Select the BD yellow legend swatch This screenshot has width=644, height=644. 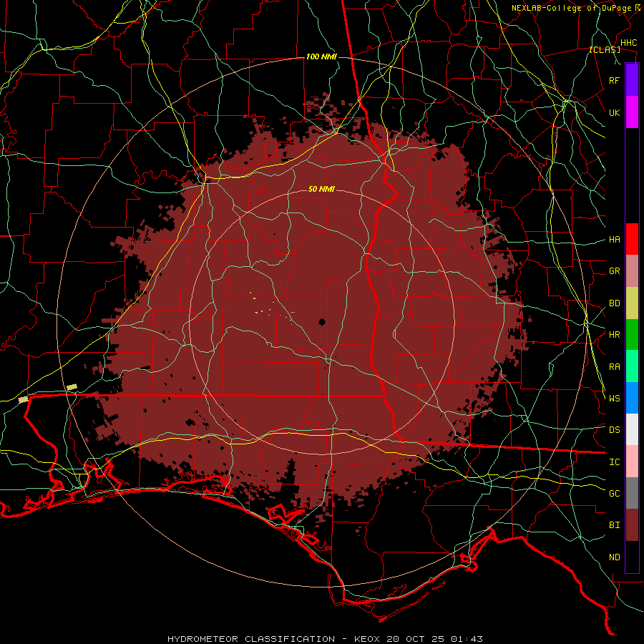point(632,303)
